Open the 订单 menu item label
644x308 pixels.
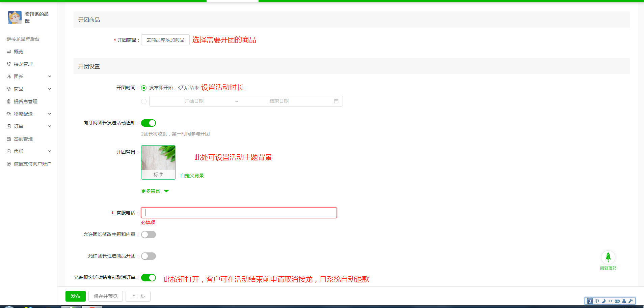click(19, 126)
